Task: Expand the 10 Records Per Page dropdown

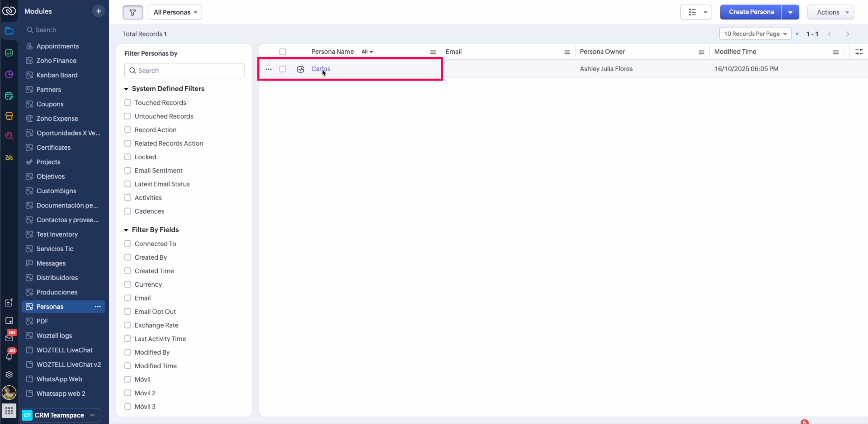Action: pyautogui.click(x=755, y=34)
